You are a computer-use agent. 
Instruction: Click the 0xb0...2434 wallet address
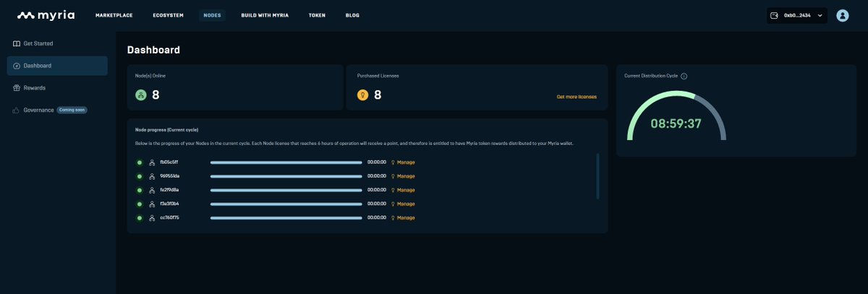click(797, 15)
